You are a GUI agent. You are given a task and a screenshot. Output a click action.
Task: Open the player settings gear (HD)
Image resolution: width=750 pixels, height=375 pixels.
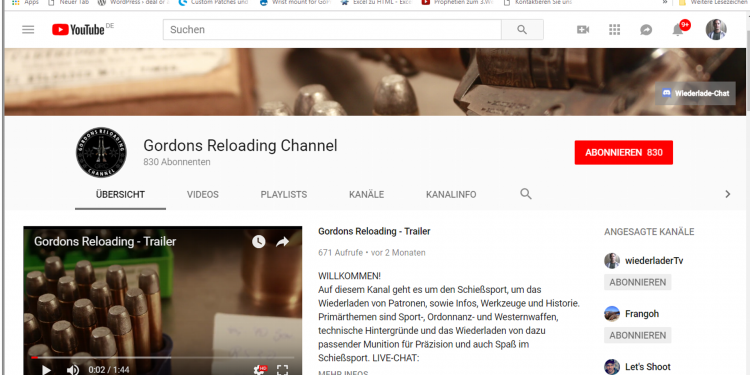coord(260,370)
